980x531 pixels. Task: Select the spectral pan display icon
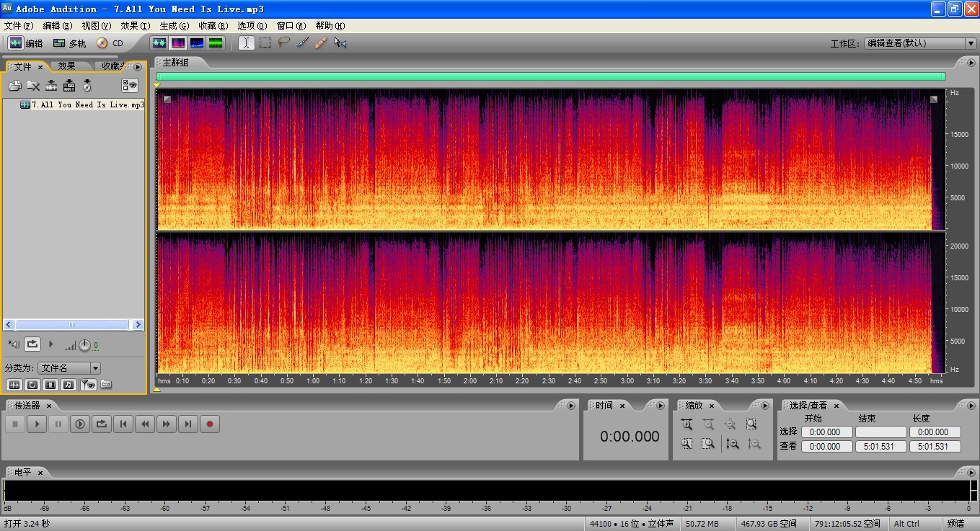pos(196,43)
